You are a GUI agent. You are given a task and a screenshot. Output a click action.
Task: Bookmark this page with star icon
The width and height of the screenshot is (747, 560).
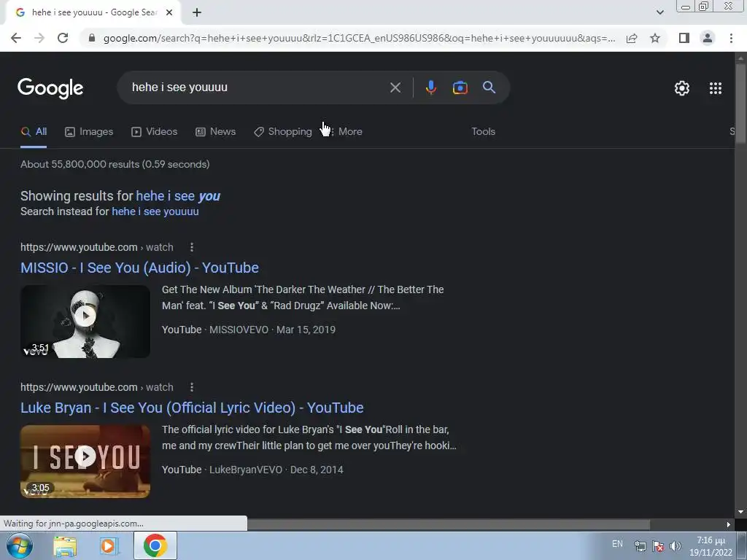coord(655,38)
